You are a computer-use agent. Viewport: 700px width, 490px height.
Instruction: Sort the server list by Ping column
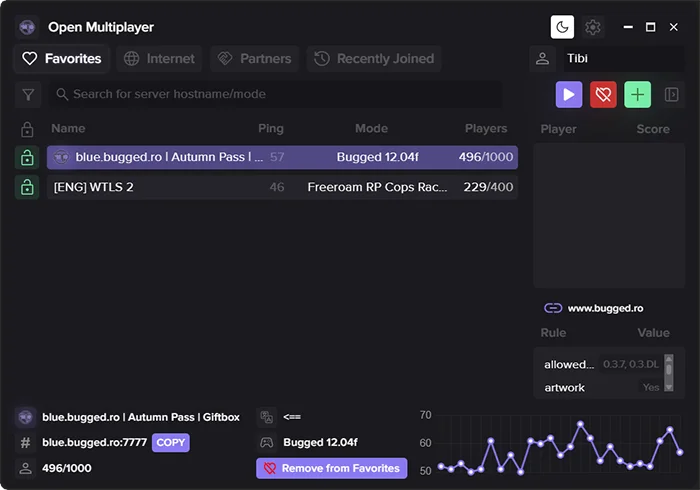click(270, 129)
